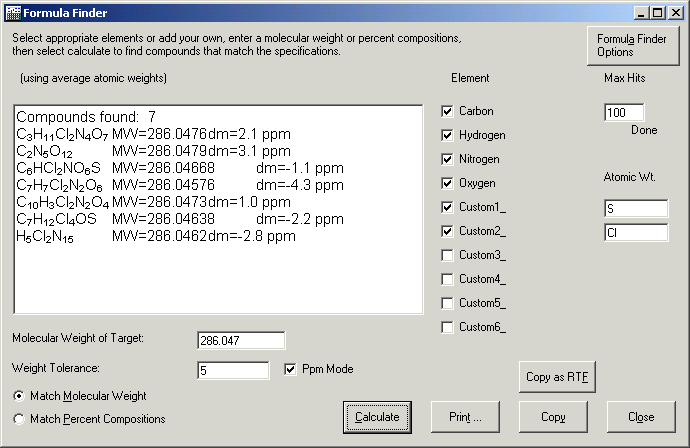Select Match Percent Compositions radio option

pyautogui.click(x=19, y=419)
